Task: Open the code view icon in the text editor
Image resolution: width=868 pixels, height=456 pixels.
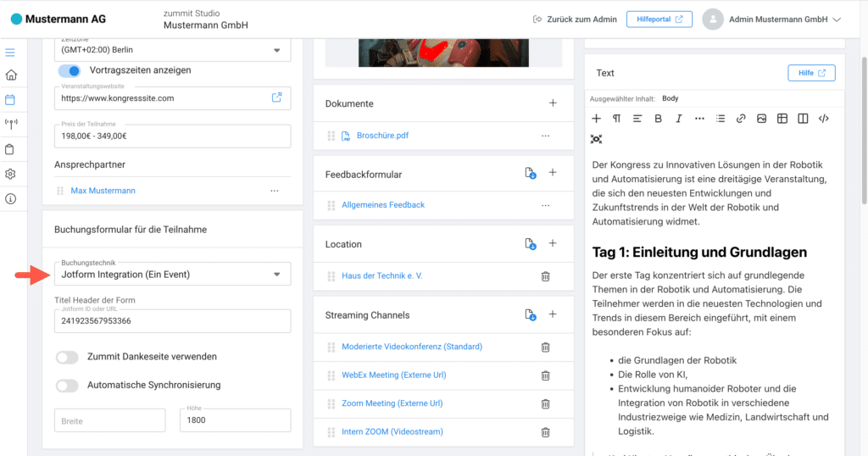Action: [x=823, y=119]
